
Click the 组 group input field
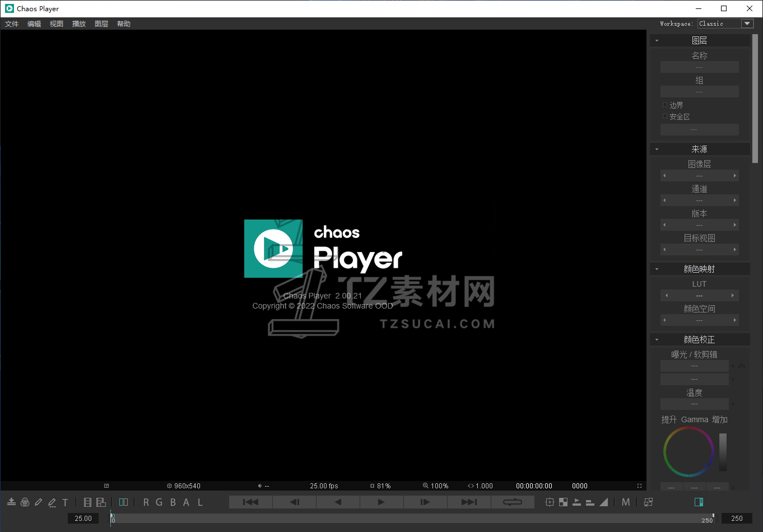point(699,92)
